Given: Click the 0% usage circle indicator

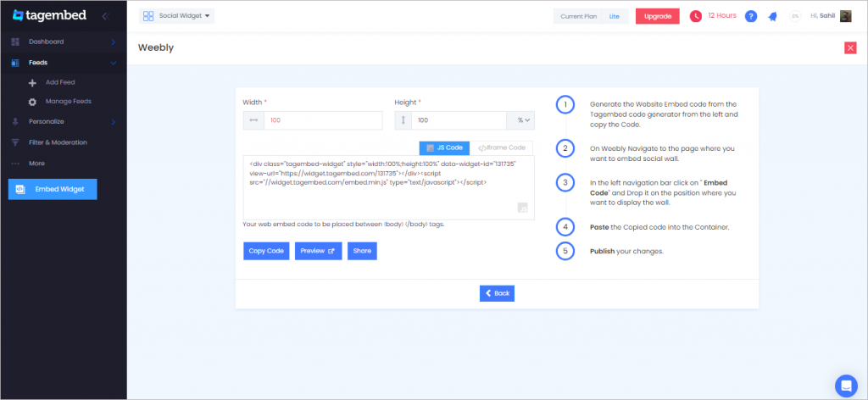Looking at the screenshot, I should 795,16.
